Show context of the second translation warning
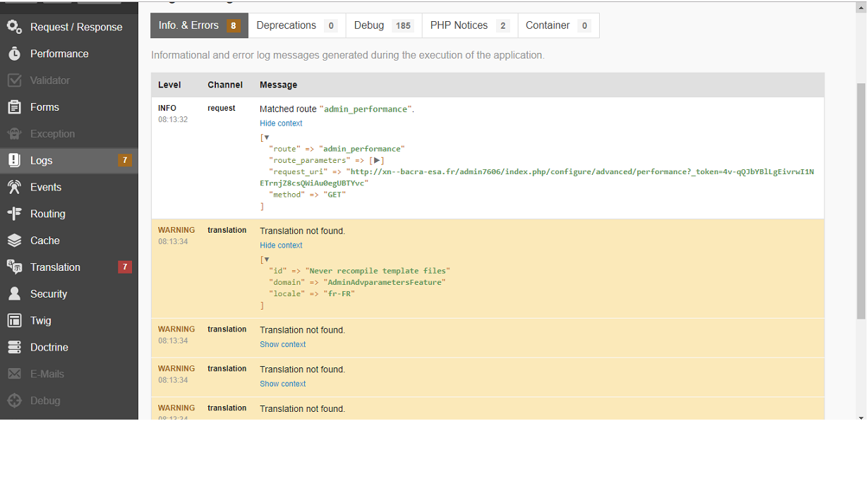The image size is (868, 488). 283,345
